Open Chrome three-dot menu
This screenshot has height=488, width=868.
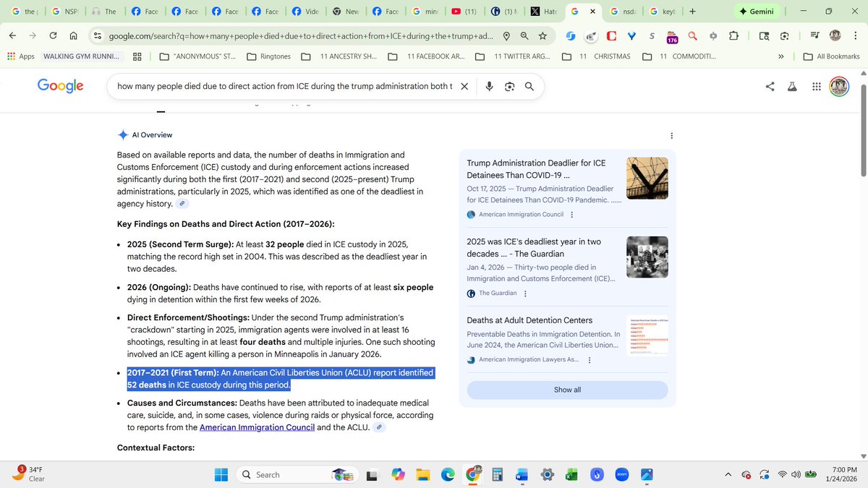(856, 35)
